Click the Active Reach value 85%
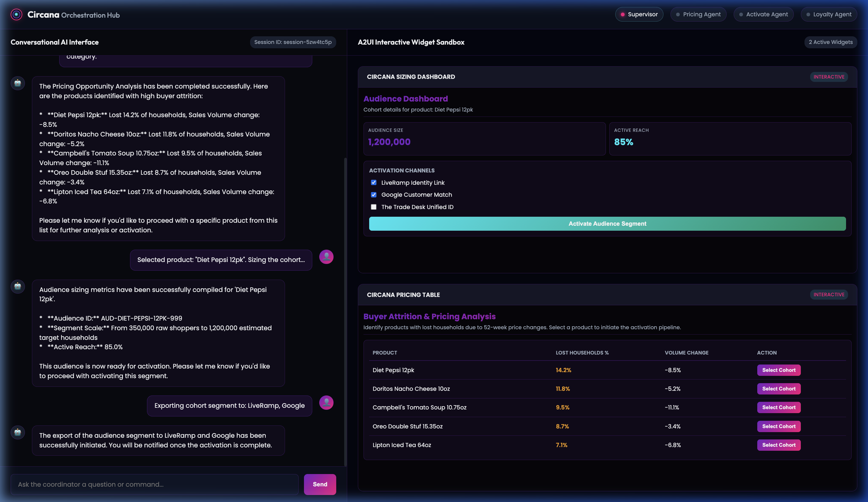The image size is (868, 502). (624, 142)
